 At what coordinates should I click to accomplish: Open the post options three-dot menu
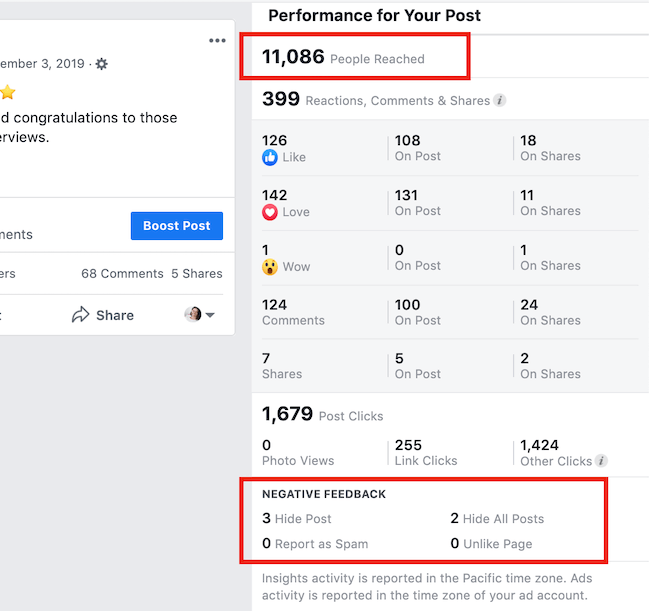tap(217, 41)
